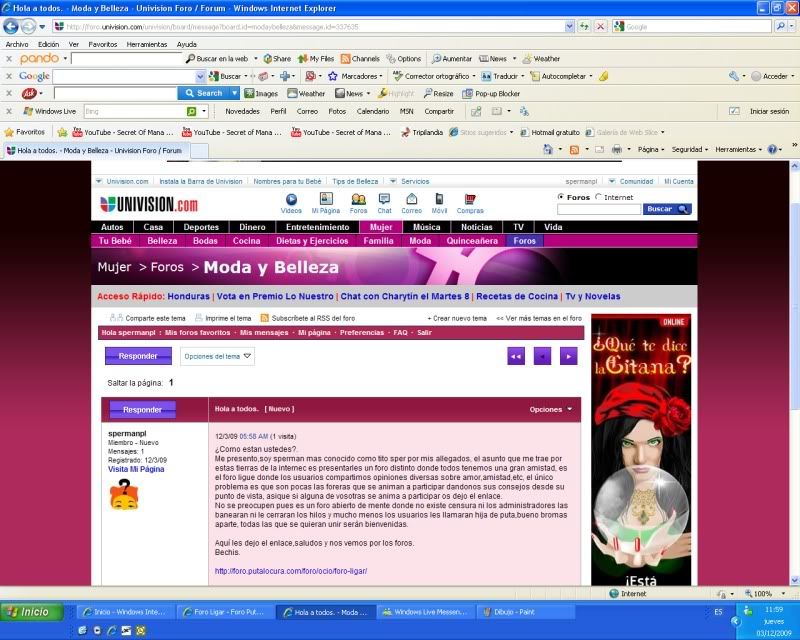Open the Corrector ortográfico dropdown
This screenshot has height=640, width=800.
pos(474,76)
